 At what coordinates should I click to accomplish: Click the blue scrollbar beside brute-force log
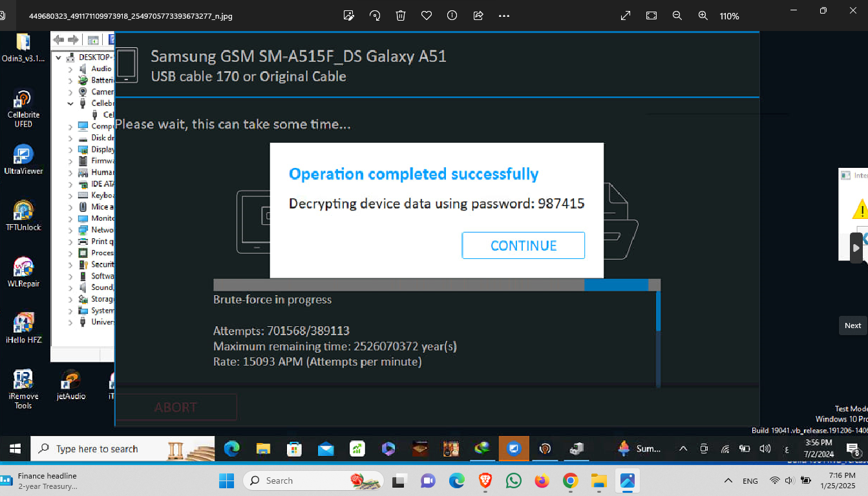coord(659,311)
